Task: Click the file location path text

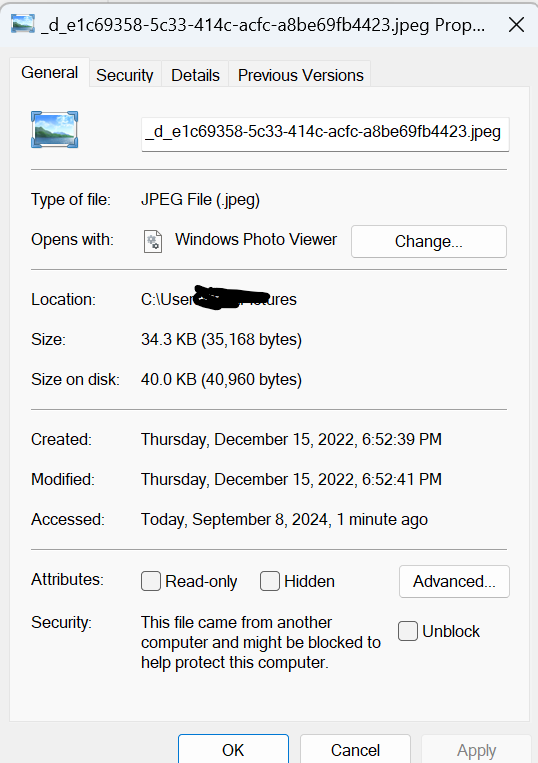Action: click(x=219, y=299)
